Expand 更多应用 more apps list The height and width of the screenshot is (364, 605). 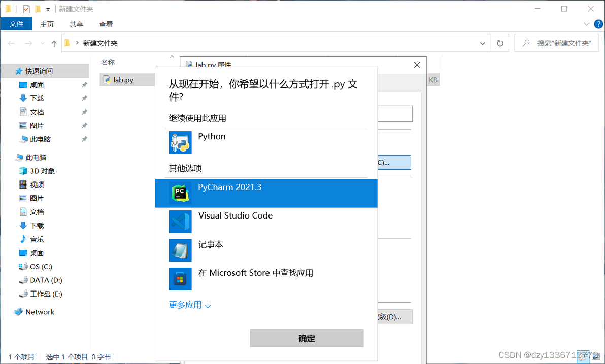190,305
